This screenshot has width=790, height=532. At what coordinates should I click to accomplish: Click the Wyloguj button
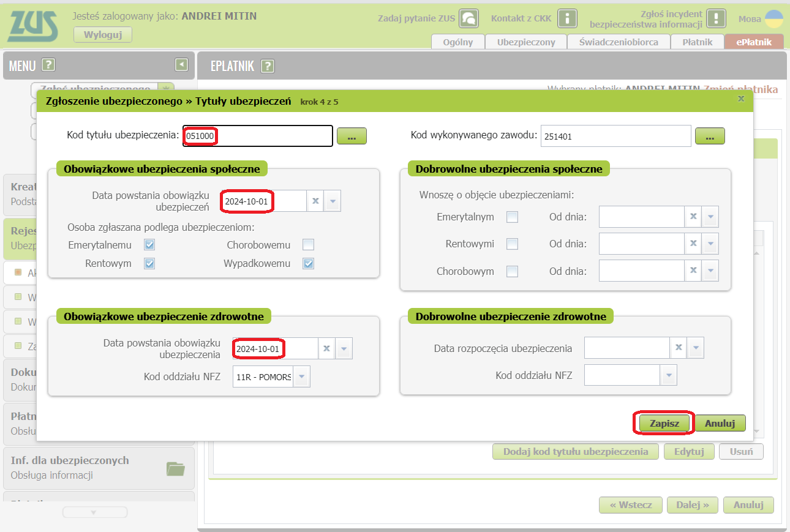tap(102, 35)
